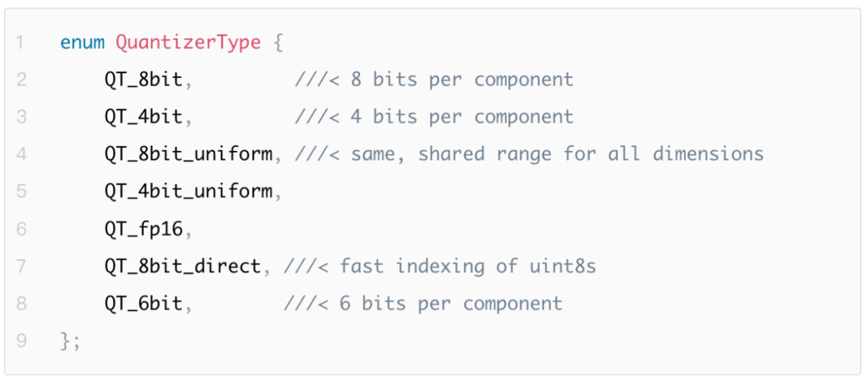The height and width of the screenshot is (380, 868).
Task: Click the QT_fp16 enum value
Action: tap(143, 229)
